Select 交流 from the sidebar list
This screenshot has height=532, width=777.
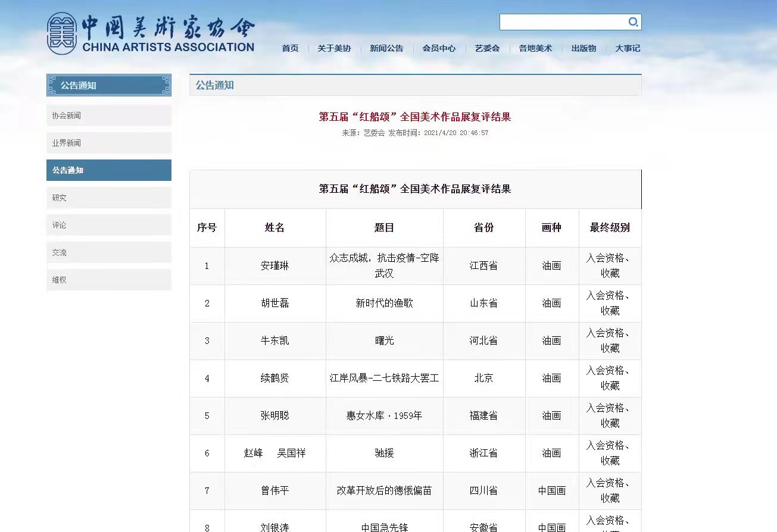click(x=109, y=252)
